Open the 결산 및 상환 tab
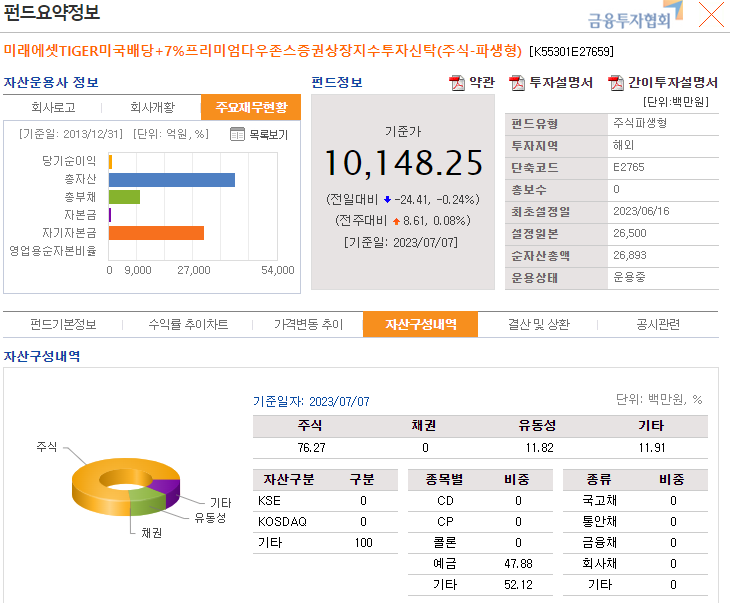 [x=538, y=325]
